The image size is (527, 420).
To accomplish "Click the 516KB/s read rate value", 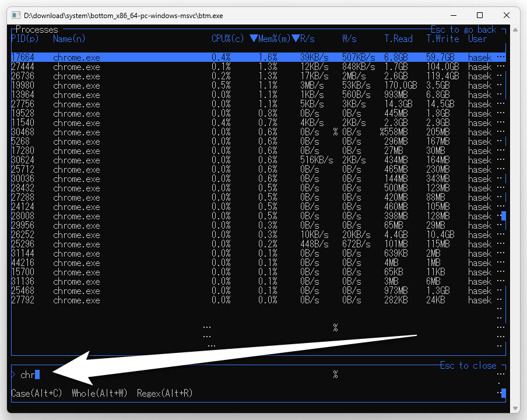I will click(317, 160).
